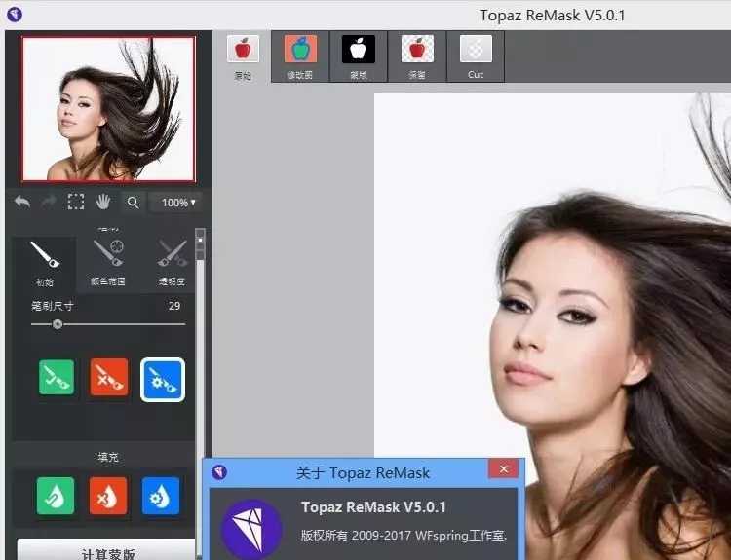Screen dimensions: 731x560
Task: Click the 计算蒙版 compute mask button
Action: [107, 551]
